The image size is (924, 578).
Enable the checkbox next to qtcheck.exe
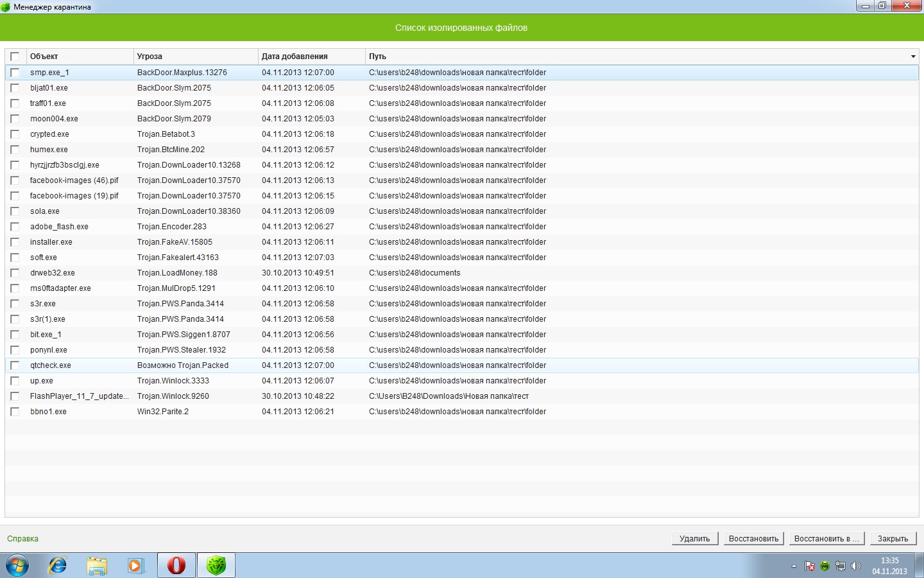coord(15,365)
